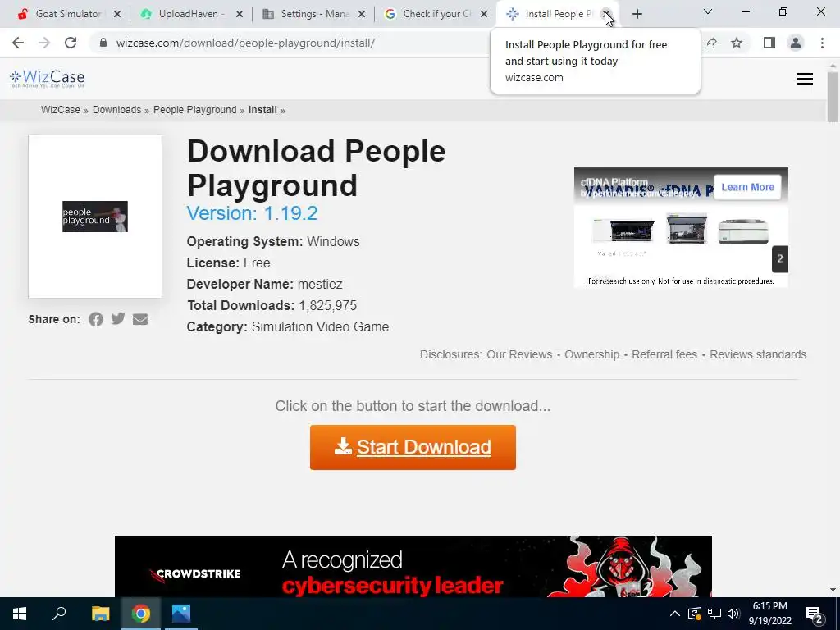Open notification center in taskbar
The image size is (840, 630).
(815, 615)
